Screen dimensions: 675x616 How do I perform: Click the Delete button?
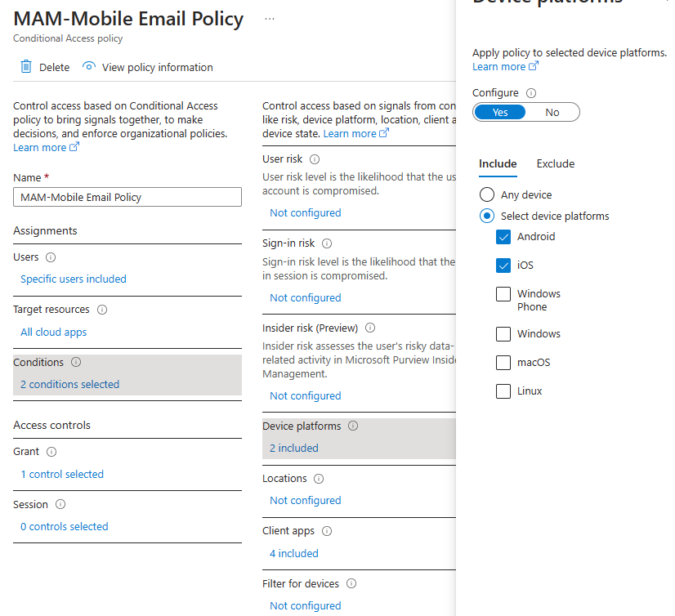click(45, 67)
